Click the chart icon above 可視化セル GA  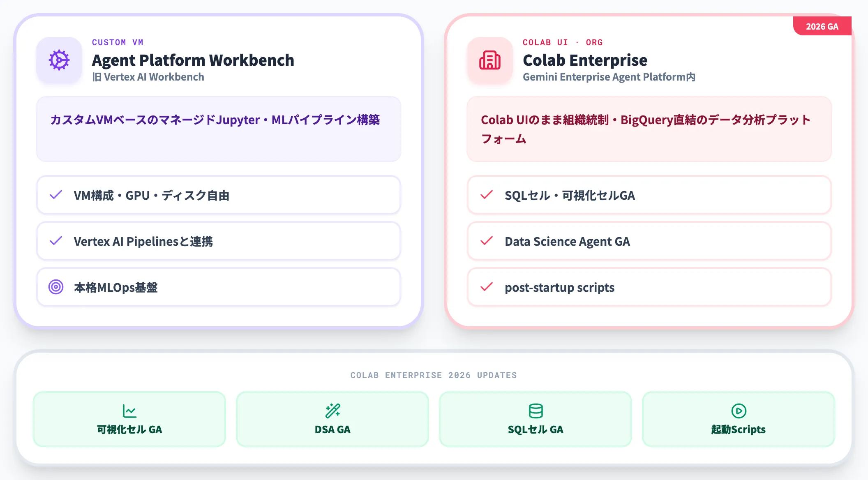[x=129, y=411]
